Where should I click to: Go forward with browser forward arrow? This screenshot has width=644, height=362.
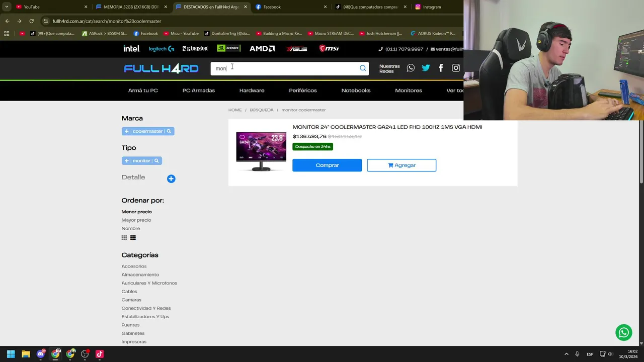point(19,21)
